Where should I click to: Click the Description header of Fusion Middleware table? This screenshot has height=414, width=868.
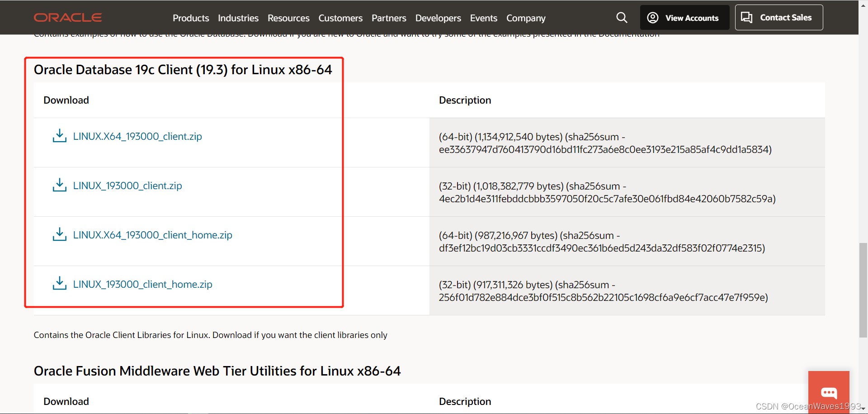(x=465, y=401)
